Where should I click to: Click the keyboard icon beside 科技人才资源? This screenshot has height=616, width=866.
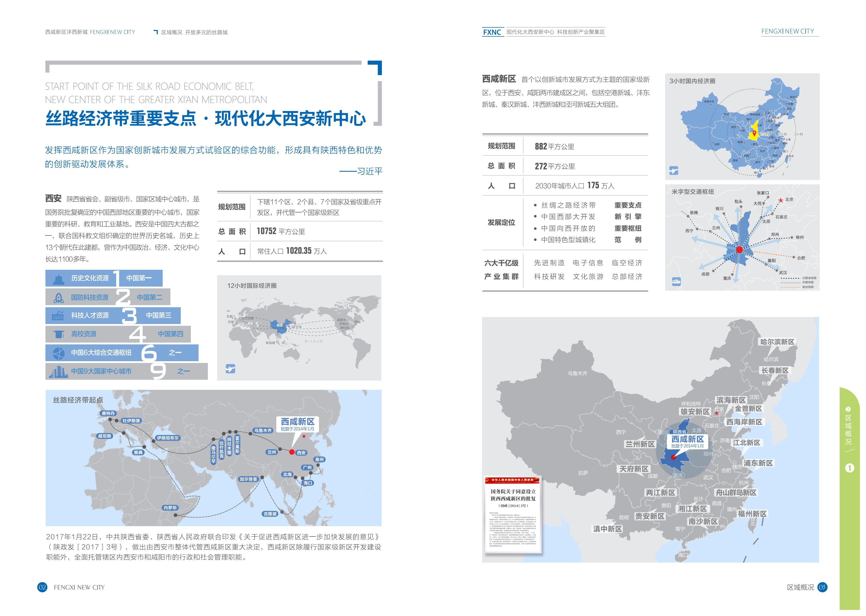point(58,315)
